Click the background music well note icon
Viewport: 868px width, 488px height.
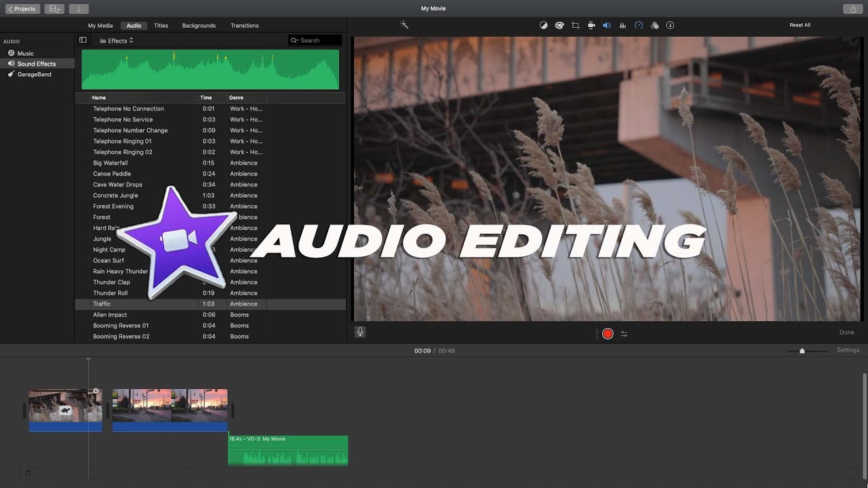[x=28, y=472]
